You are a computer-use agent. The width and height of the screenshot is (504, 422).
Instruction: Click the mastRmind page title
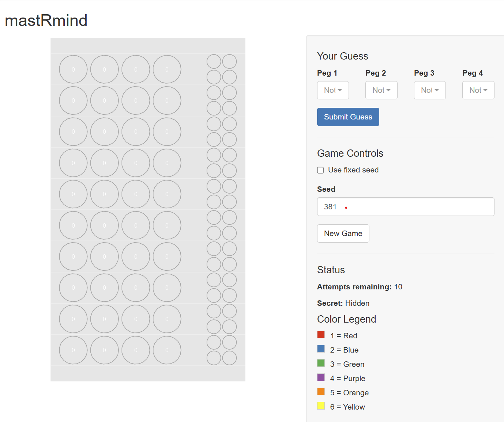tap(46, 20)
